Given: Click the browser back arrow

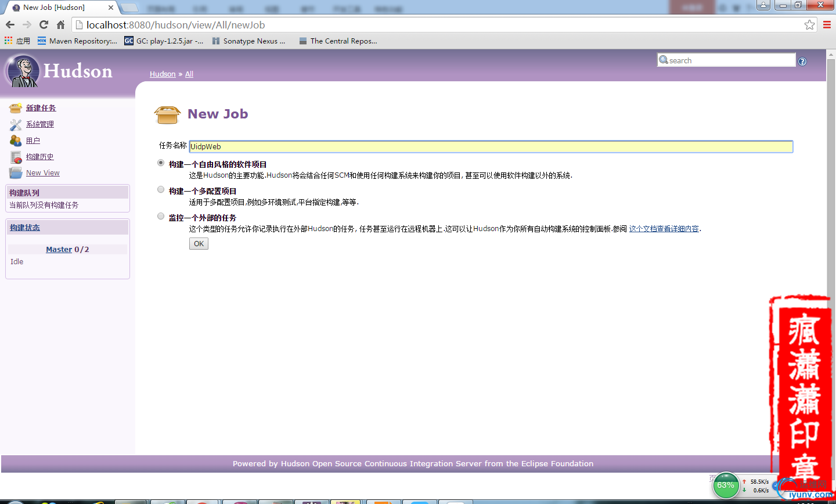Looking at the screenshot, I should tap(10, 24).
